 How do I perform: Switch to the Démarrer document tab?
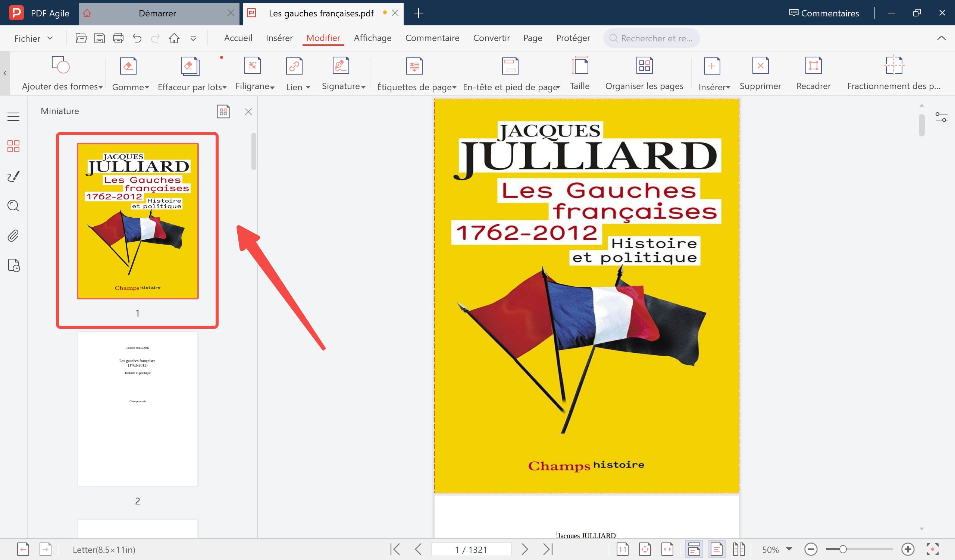pos(157,13)
